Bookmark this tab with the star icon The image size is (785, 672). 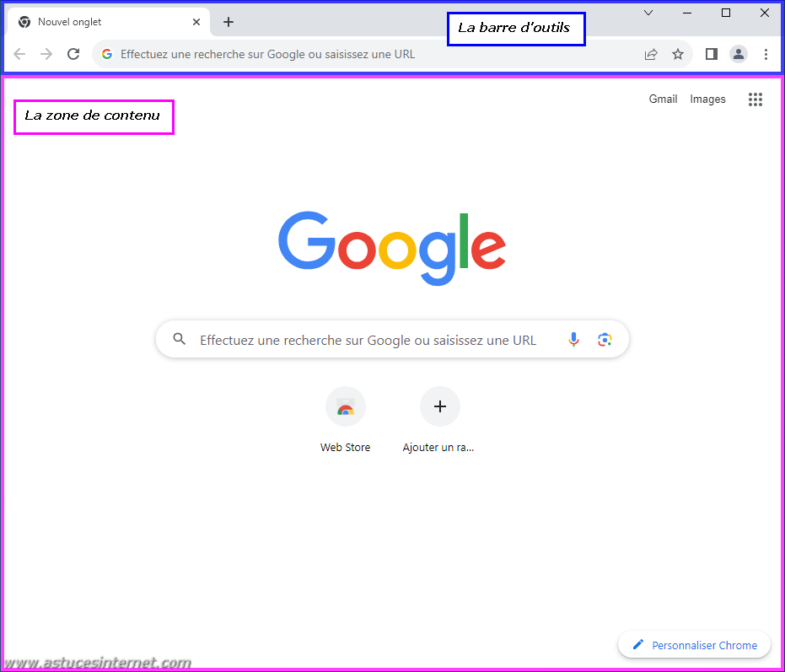[x=678, y=54]
